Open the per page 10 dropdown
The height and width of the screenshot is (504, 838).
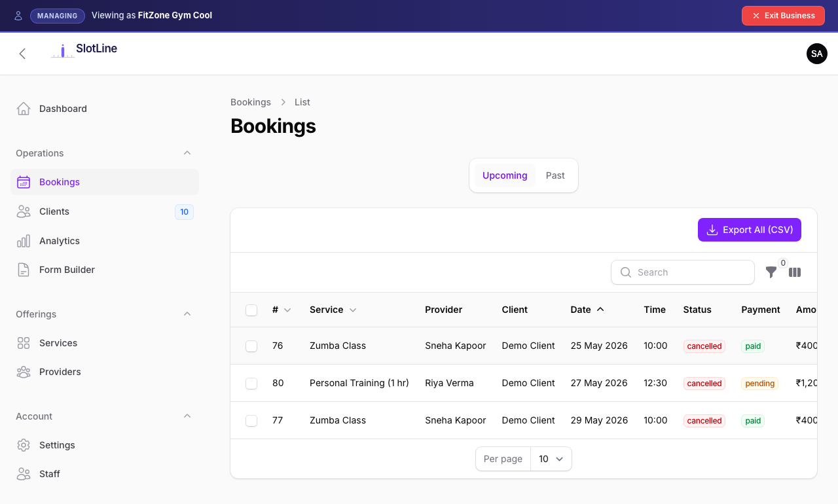point(551,459)
